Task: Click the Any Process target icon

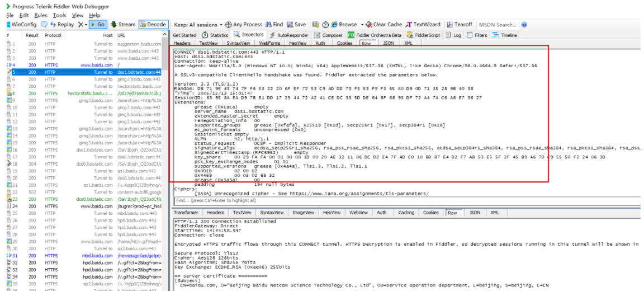Action: (229, 25)
